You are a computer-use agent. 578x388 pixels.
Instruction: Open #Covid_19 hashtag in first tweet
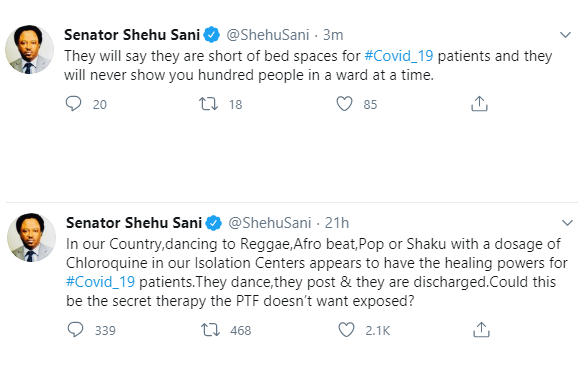click(398, 56)
